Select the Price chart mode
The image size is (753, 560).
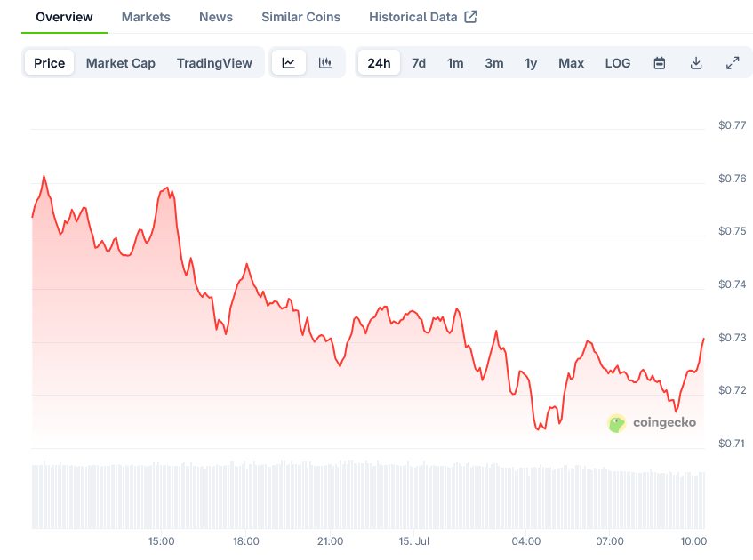point(50,62)
